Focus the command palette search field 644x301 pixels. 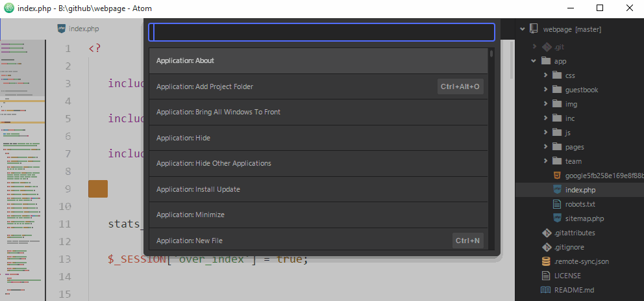[321, 32]
